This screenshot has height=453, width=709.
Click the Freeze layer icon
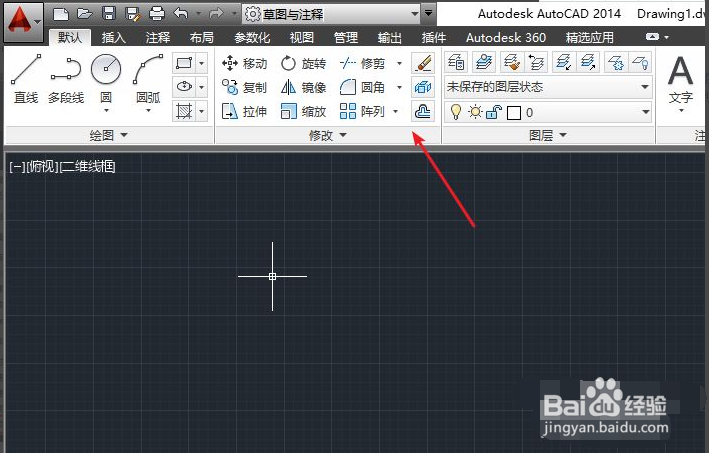click(616, 62)
